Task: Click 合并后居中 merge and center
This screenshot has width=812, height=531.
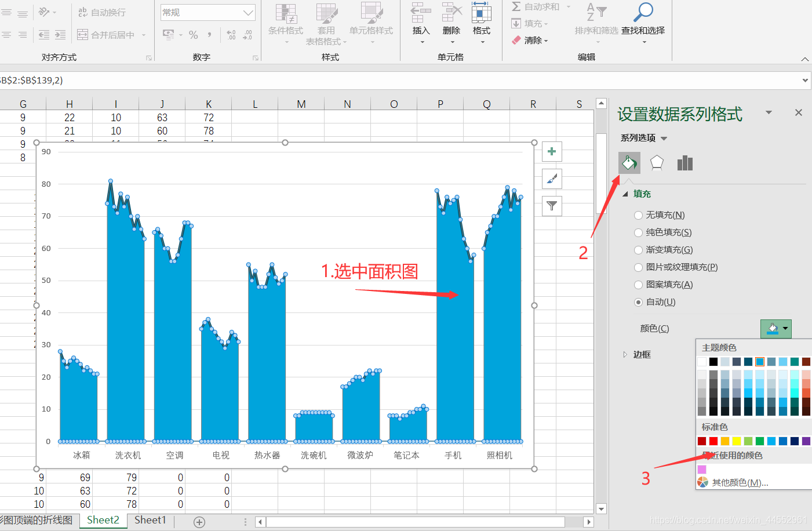Action: pos(107,35)
